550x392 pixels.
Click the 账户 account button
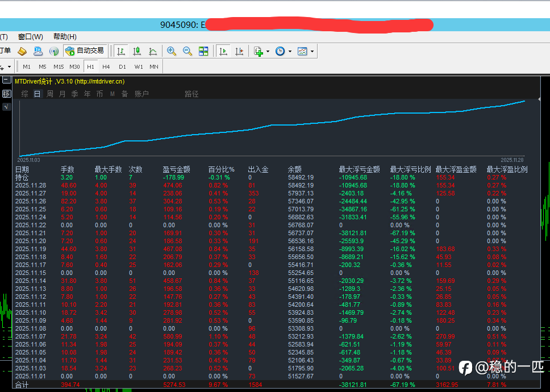tap(141, 94)
